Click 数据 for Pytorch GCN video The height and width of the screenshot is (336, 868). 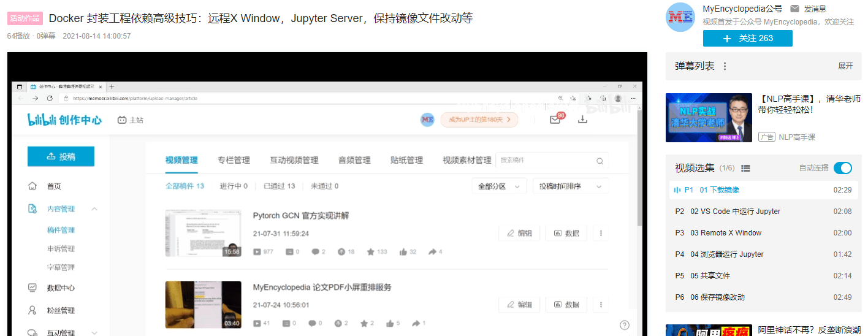(x=566, y=233)
